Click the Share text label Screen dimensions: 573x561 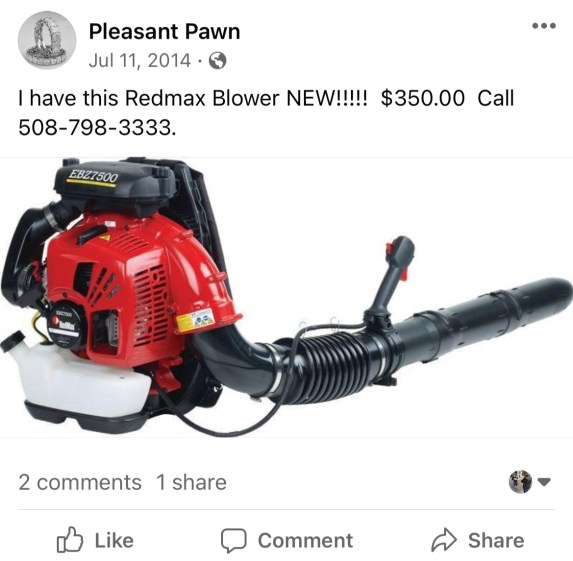(x=496, y=540)
